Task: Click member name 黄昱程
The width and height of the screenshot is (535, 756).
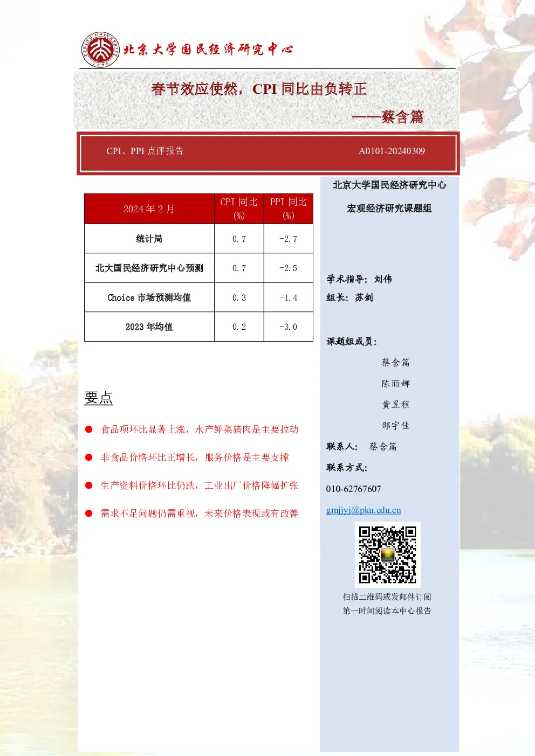Action: click(x=396, y=405)
